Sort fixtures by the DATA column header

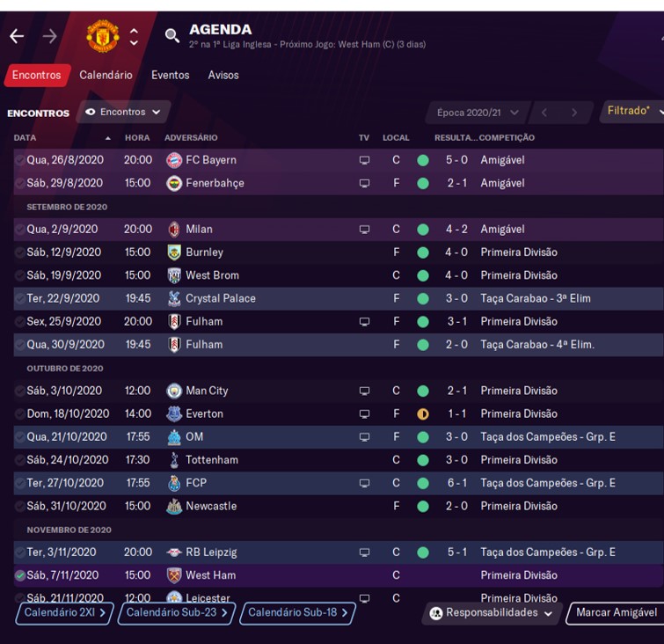(26, 138)
